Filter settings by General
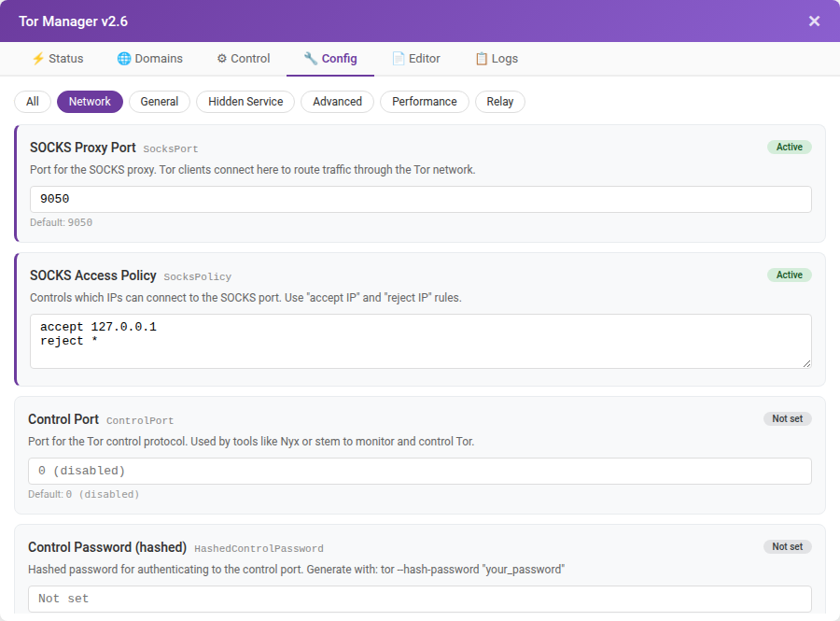This screenshot has width=840, height=621. tap(159, 102)
